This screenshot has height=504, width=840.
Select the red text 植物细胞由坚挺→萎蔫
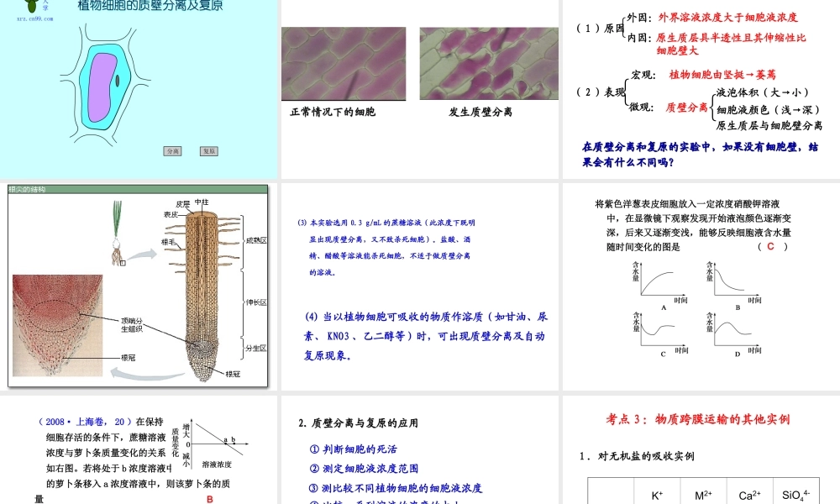pos(722,75)
